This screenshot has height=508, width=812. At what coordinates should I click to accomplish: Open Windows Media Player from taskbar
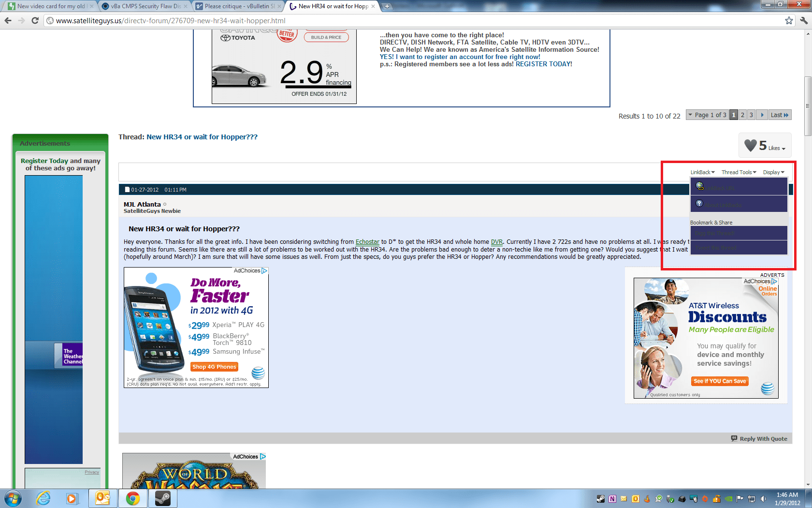pyautogui.click(x=72, y=498)
